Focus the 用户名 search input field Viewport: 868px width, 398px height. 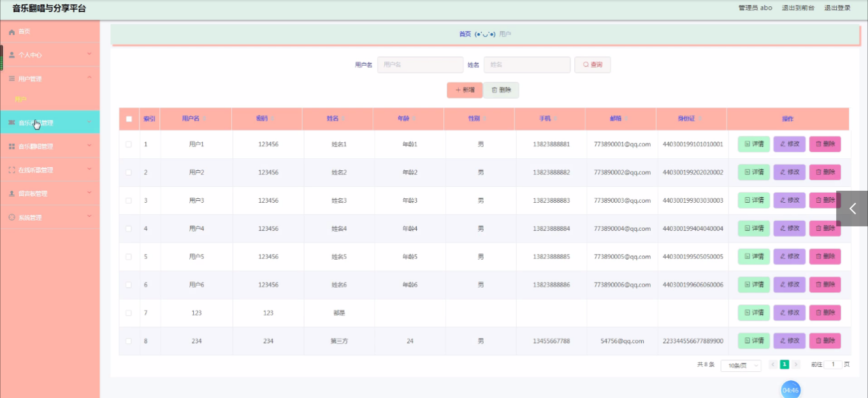coord(421,64)
